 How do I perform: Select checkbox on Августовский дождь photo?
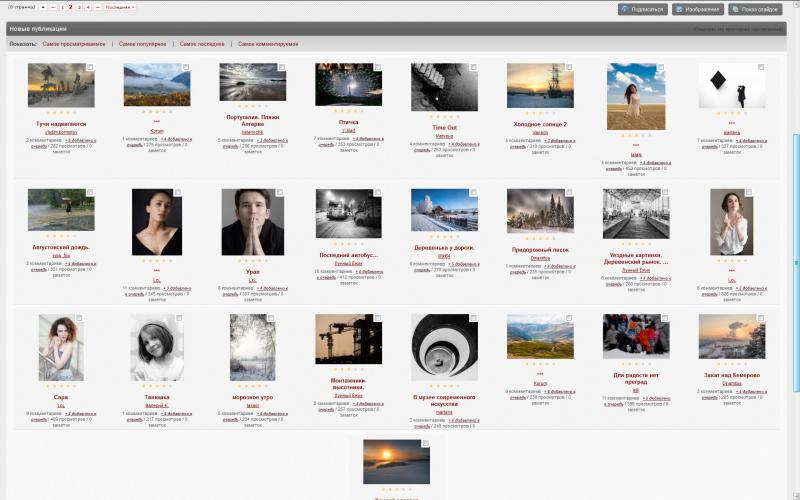[x=90, y=192]
